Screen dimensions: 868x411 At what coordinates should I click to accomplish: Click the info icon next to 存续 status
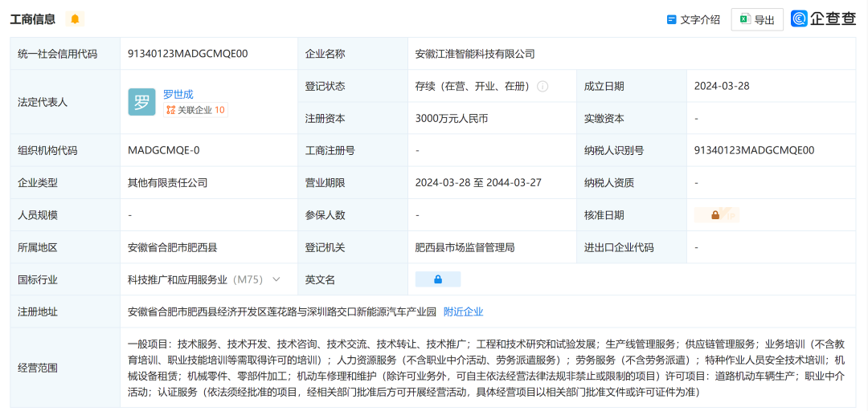pos(542,86)
